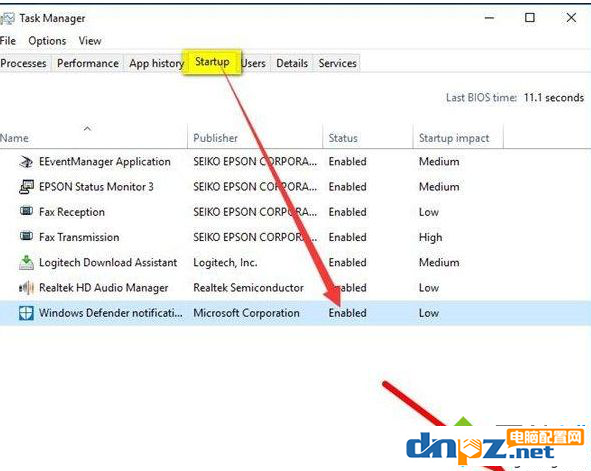This screenshot has width=591, height=471.
Task: Switch to the Services tab
Action: tap(337, 63)
